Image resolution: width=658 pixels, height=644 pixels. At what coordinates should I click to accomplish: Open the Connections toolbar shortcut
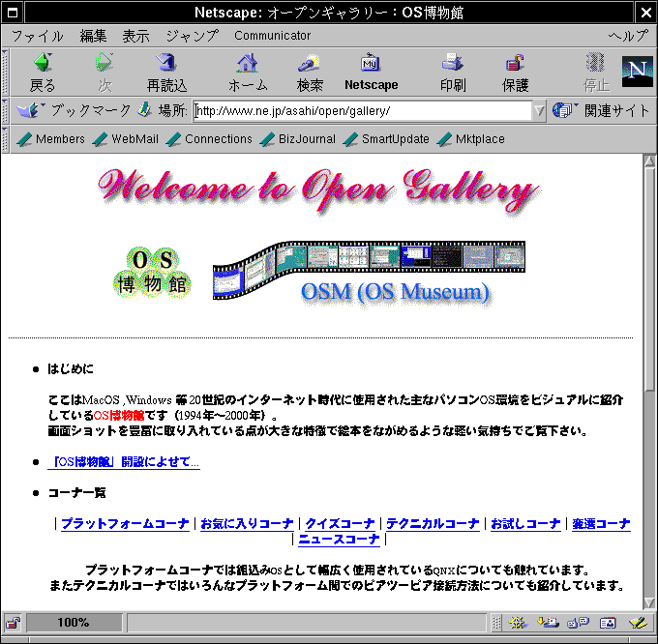click(x=209, y=139)
